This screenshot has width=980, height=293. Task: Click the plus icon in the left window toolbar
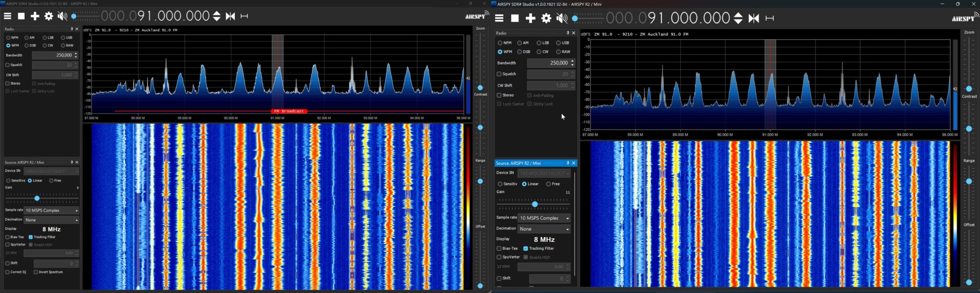point(35,16)
